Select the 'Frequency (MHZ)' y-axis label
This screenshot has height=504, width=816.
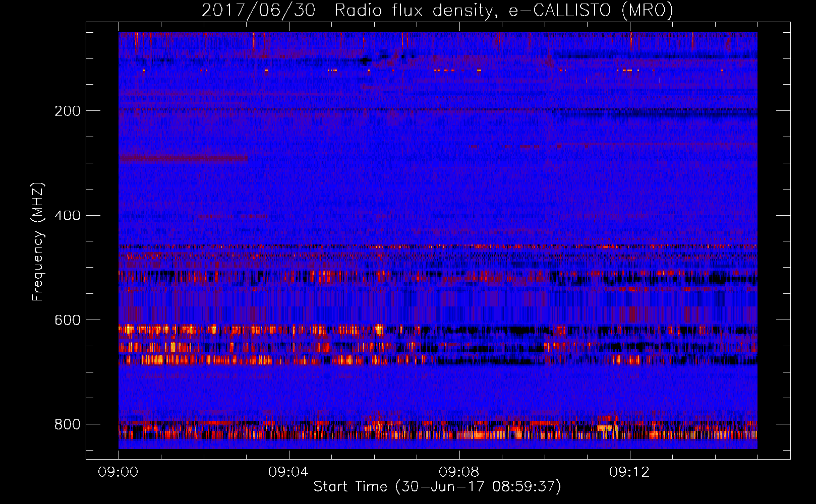pos(38,241)
